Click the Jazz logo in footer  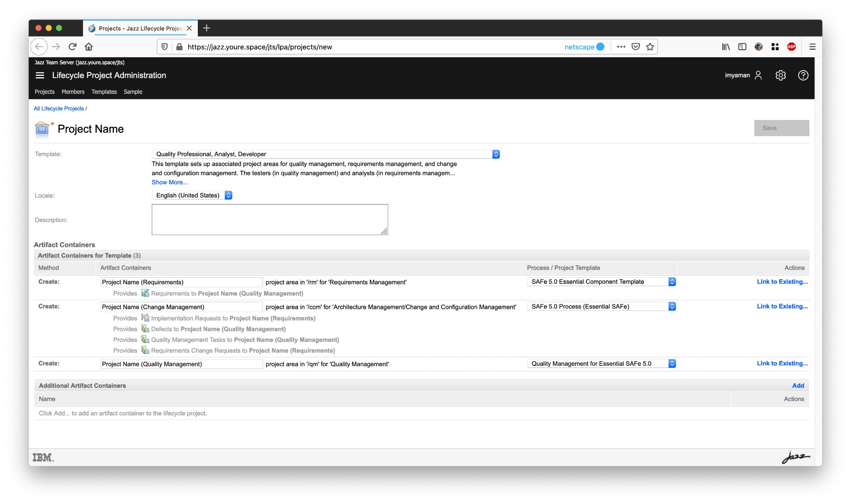click(796, 457)
